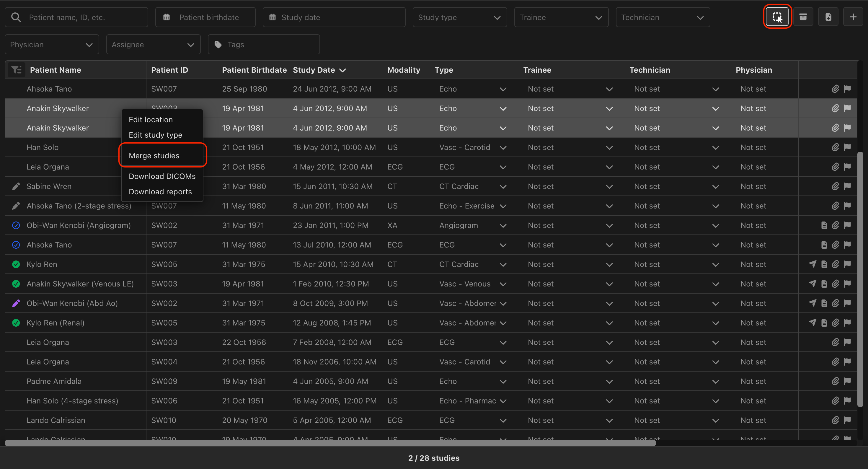Click the flag icon in the Sabine Wren row

[847, 186]
